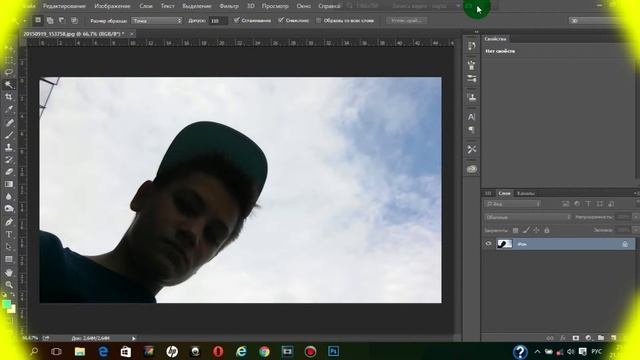This screenshot has height=360, width=640.
Task: Click the Link layers icon
Action: click(550, 338)
